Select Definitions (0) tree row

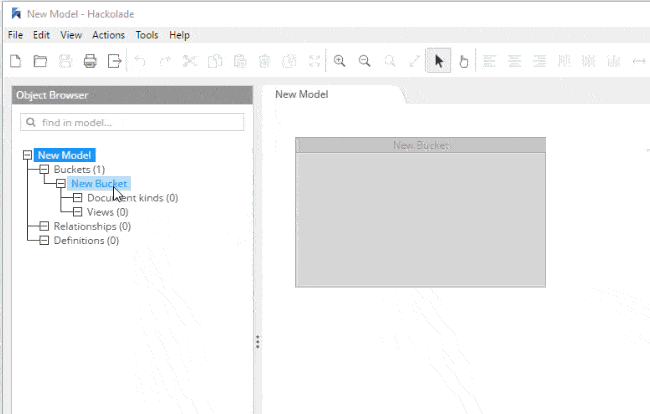(86, 240)
